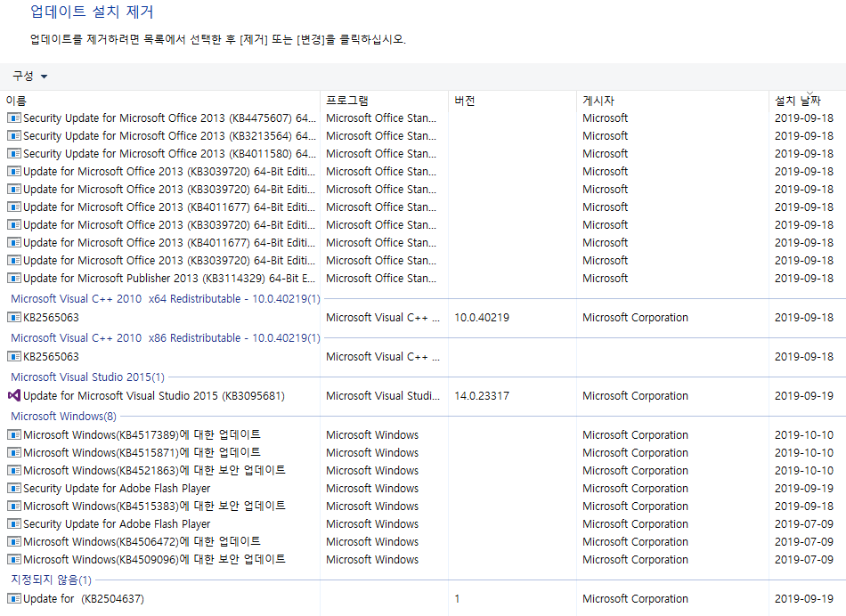The height and width of the screenshot is (616, 846).
Task: Click the Microsoft Windows program cell for KB4509096
Action: coord(371,559)
